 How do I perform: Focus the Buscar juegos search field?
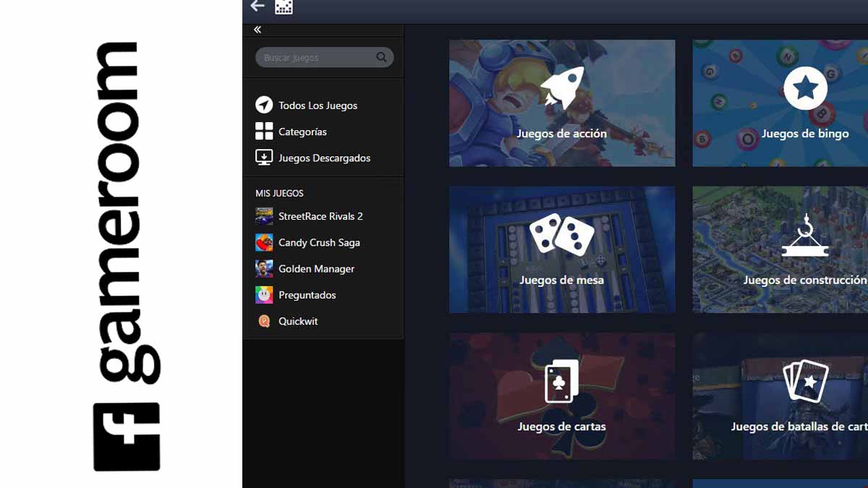pos(325,57)
